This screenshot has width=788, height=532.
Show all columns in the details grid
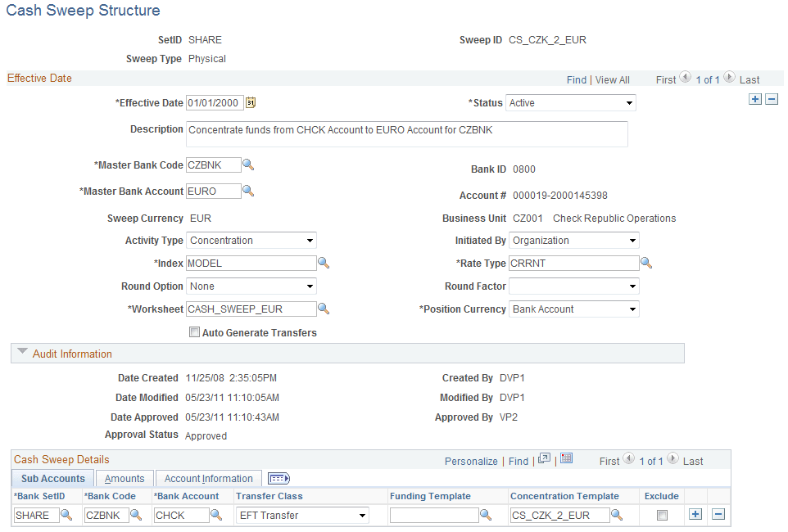click(x=276, y=478)
